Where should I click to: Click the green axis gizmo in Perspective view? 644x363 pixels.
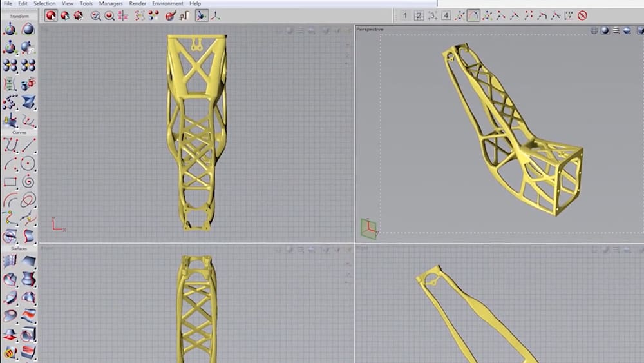[368, 229]
